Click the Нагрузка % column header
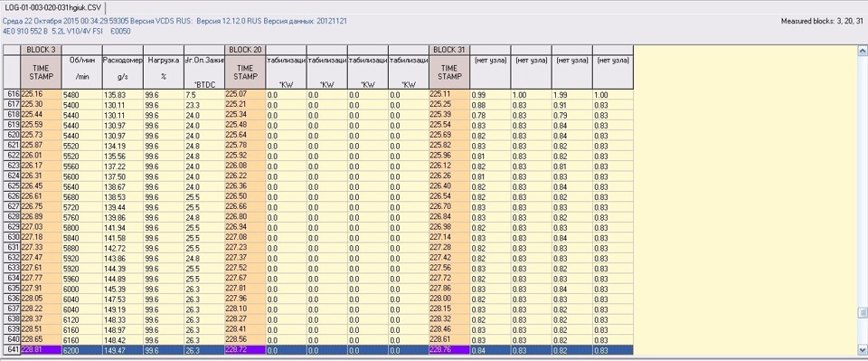Image resolution: width=868 pixels, height=361 pixels. (x=164, y=72)
